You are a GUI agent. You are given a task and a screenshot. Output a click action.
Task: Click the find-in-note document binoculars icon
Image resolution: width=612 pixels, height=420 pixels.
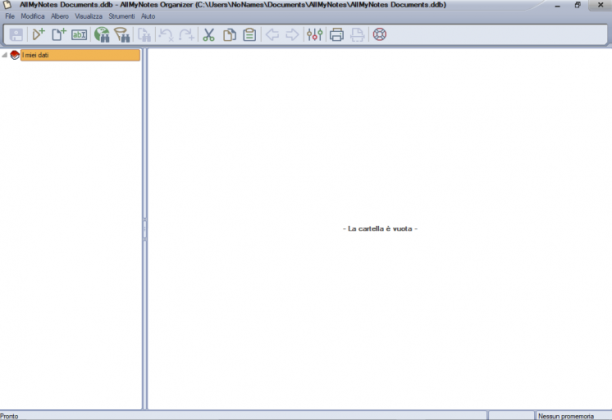(x=144, y=35)
